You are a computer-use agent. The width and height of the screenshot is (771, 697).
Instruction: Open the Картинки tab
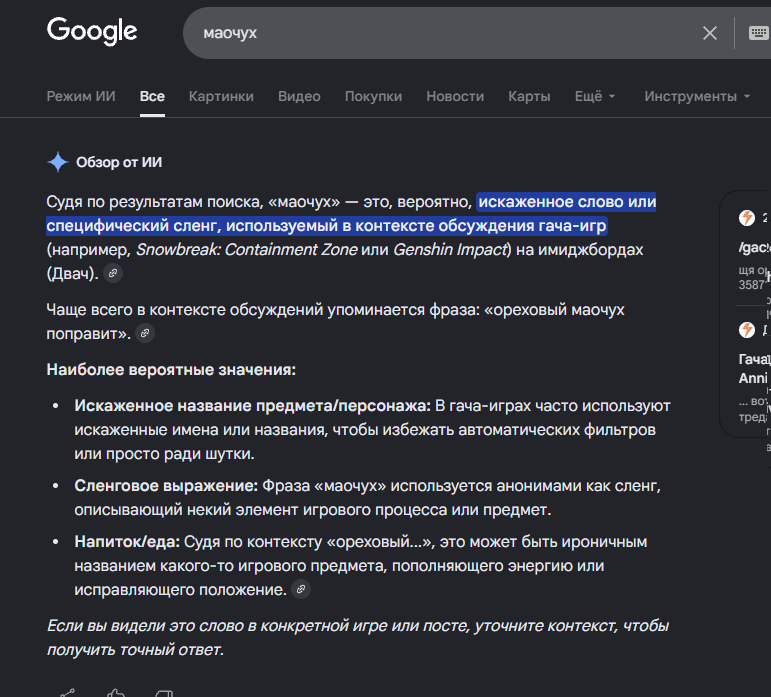click(x=221, y=96)
